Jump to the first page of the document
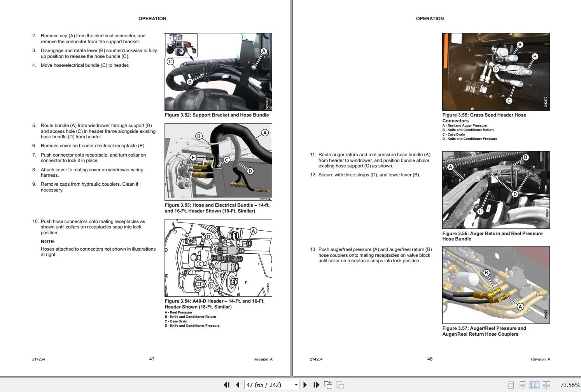Image resolution: width=581 pixels, height=392 pixels. point(227,385)
